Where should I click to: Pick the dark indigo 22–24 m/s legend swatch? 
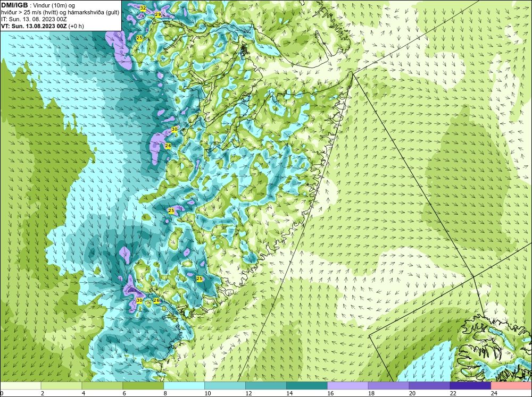click(471, 386)
